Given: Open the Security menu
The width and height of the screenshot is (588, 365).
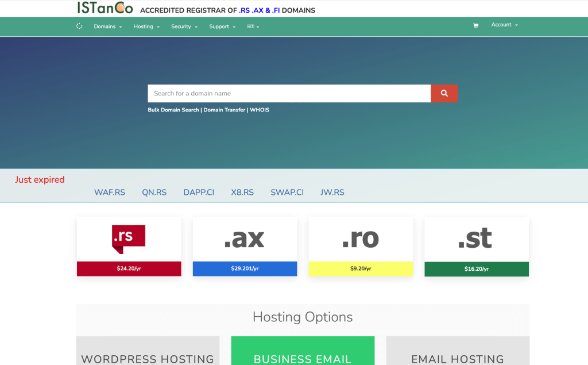Looking at the screenshot, I should (x=184, y=26).
